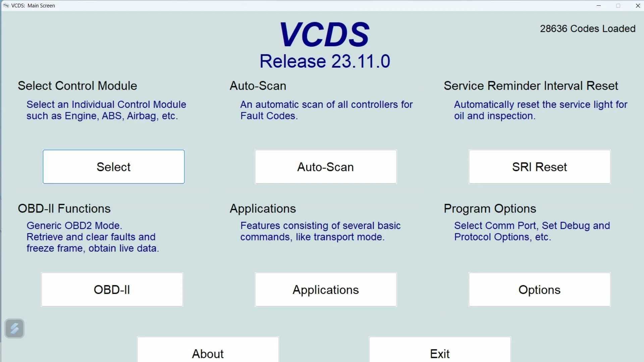644x362 pixels.
Task: Open OBD-II generic functions
Action: [112, 289]
